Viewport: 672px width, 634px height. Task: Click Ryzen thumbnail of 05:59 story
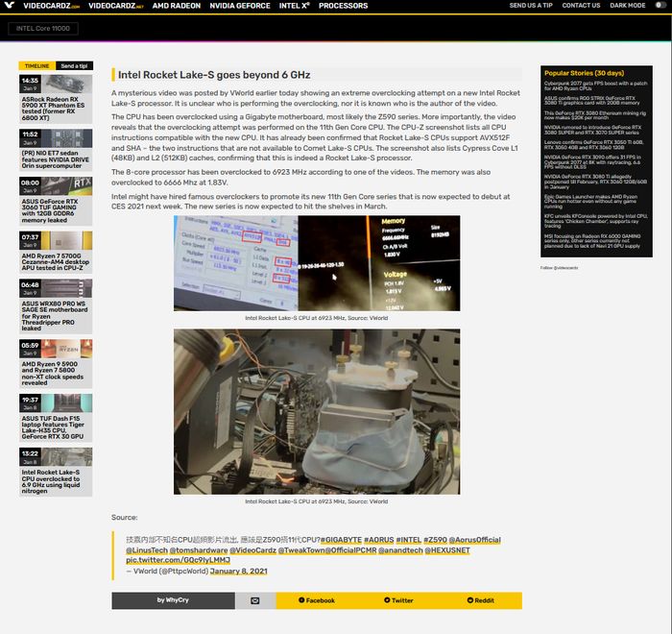(66, 349)
